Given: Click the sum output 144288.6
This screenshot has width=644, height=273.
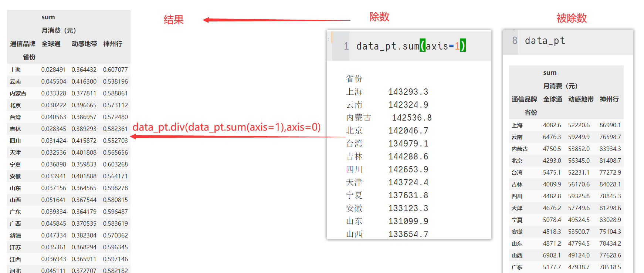Looking at the screenshot, I should click(408, 156).
